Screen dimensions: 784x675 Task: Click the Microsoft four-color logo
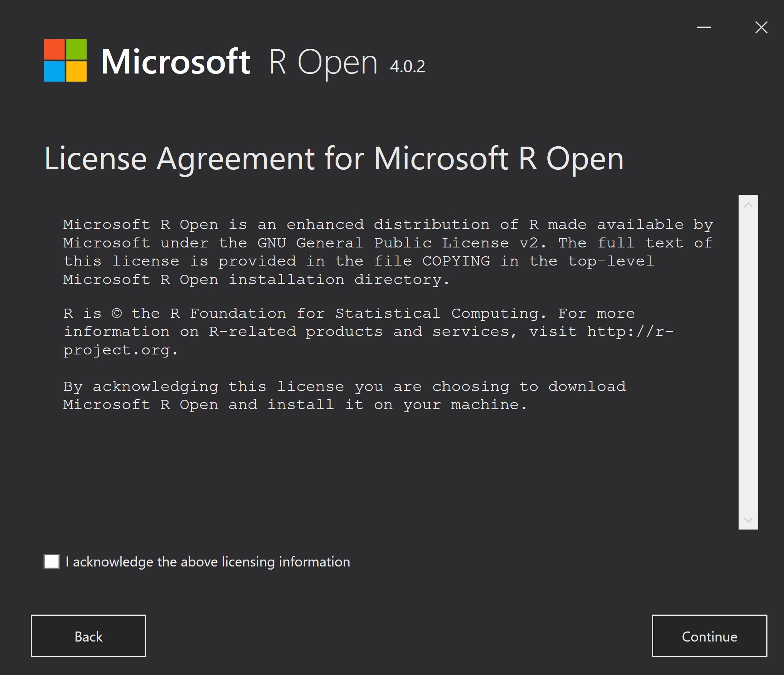65,60
